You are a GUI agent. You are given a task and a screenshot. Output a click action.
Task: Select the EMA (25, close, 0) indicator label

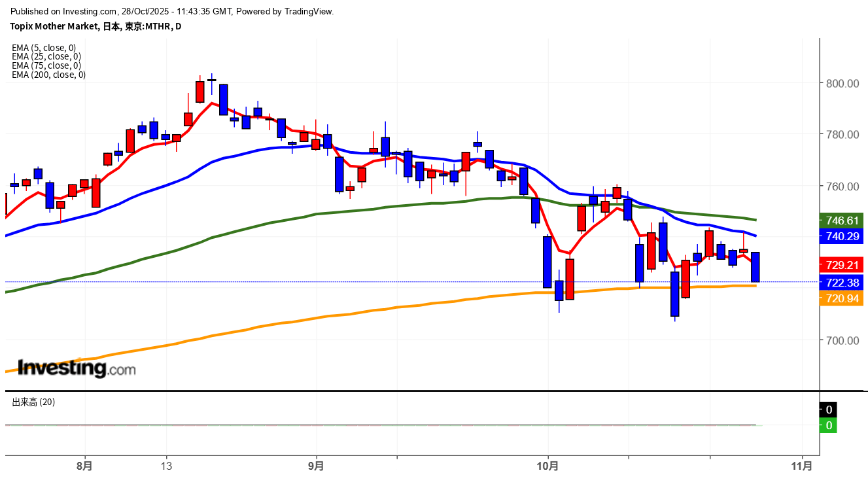(x=46, y=57)
